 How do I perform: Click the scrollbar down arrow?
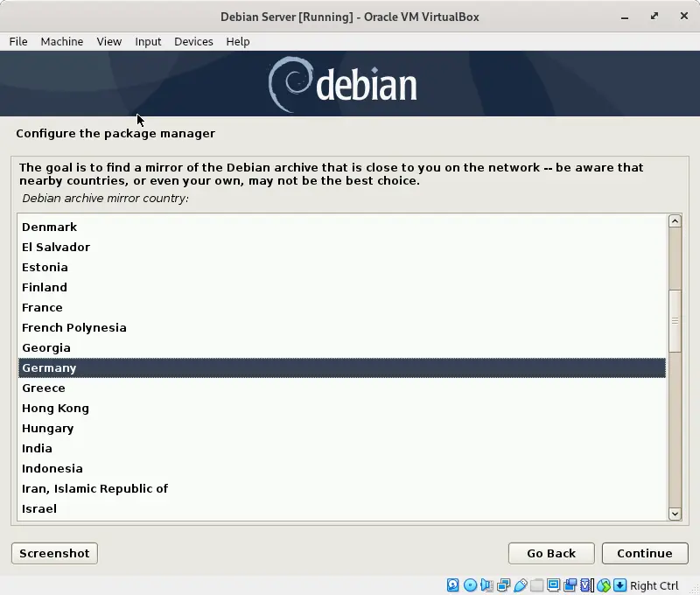[675, 514]
